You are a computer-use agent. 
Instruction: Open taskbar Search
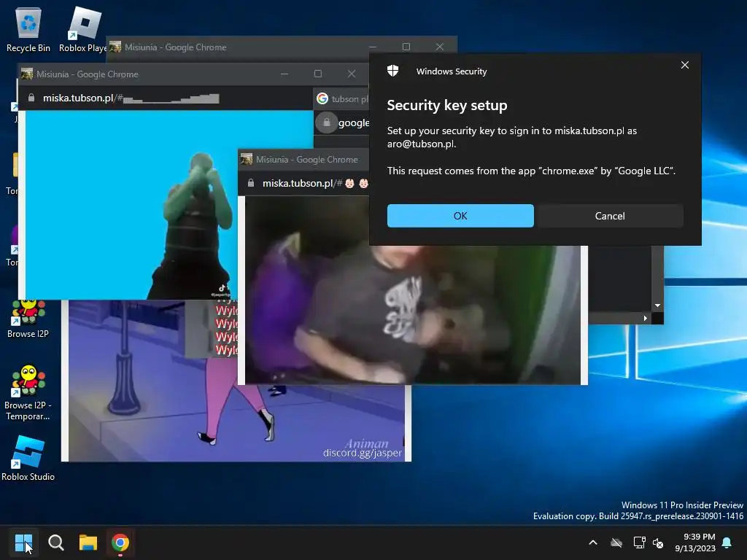pos(55,542)
